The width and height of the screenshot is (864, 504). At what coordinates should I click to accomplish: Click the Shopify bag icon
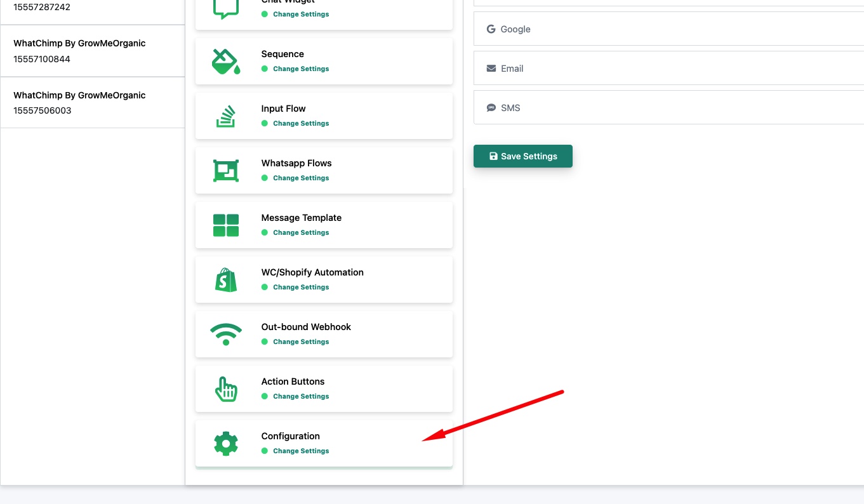(x=226, y=280)
